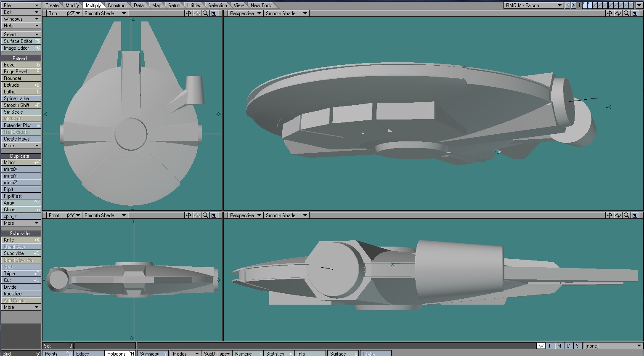Switch to the Utilities tab
Viewport: 644px width, 356px height.
tap(194, 5)
